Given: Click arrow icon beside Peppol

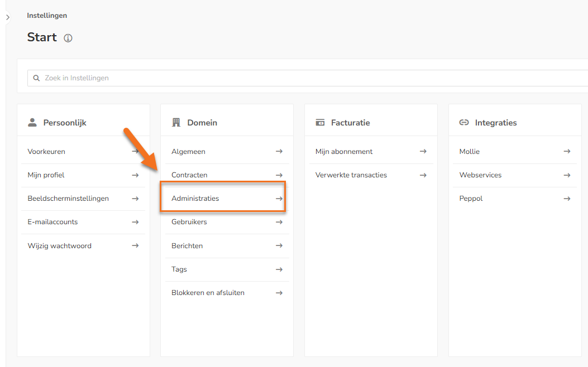Looking at the screenshot, I should coord(567,199).
